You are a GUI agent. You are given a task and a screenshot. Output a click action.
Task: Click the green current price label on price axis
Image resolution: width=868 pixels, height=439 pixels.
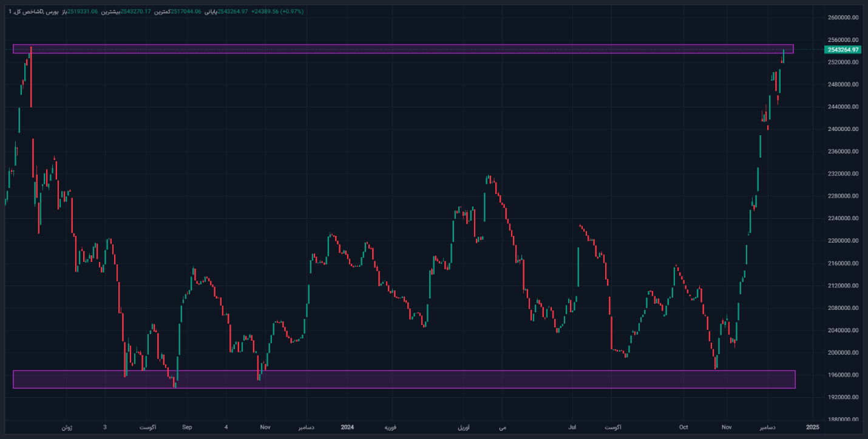click(843, 50)
